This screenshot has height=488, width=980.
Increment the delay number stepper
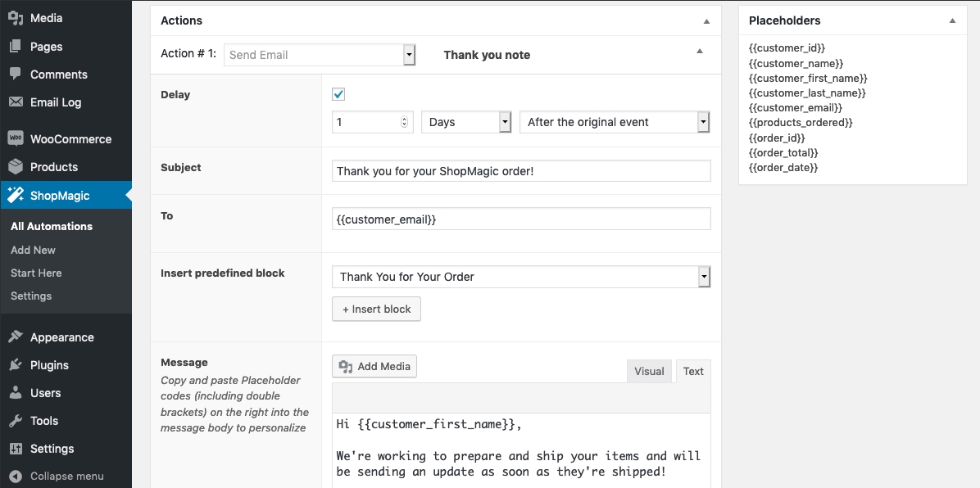[x=404, y=119]
